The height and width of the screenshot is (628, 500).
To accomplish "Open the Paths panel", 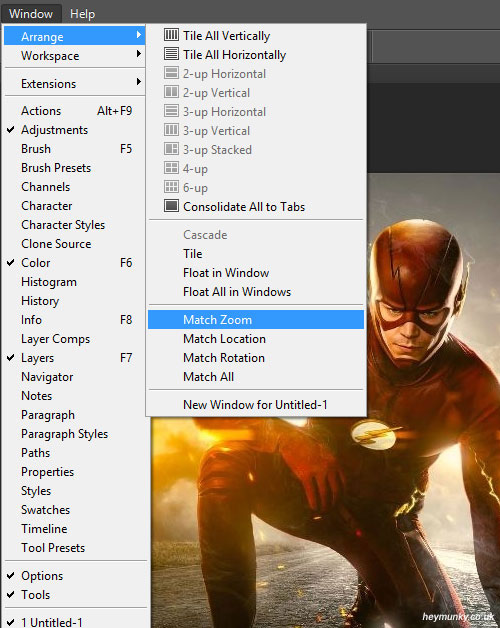I will pos(75,453).
